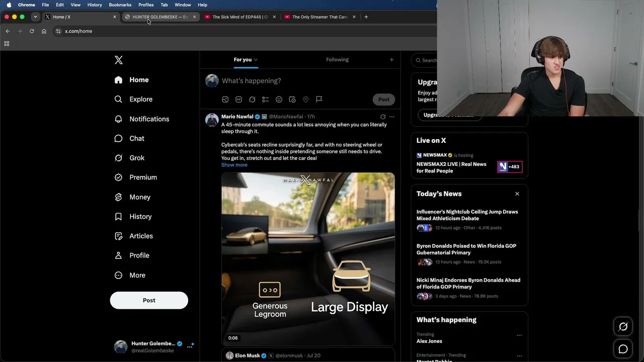Screen dimensions: 644x362
Task: Close the Today's News panel
Action: point(517,194)
